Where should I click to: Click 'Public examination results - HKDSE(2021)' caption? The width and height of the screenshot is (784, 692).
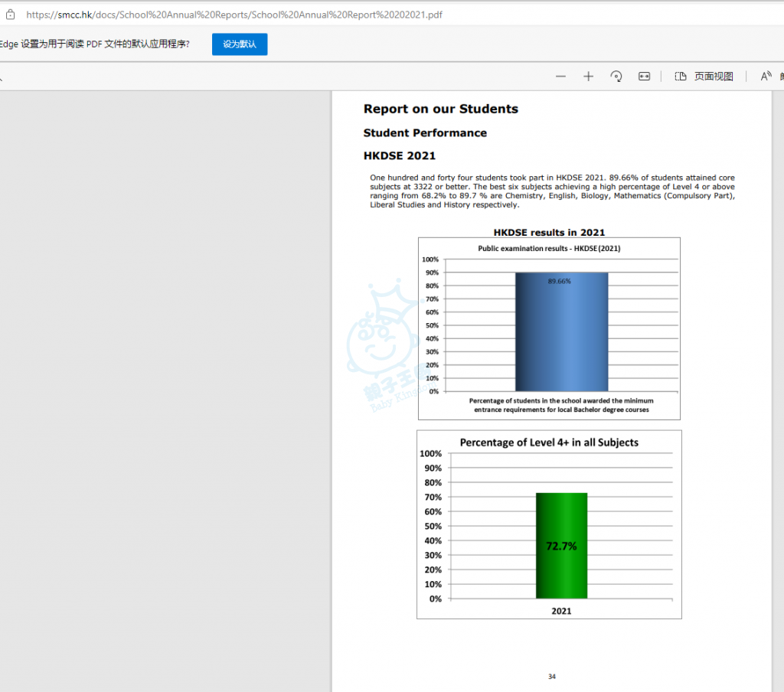(549, 249)
